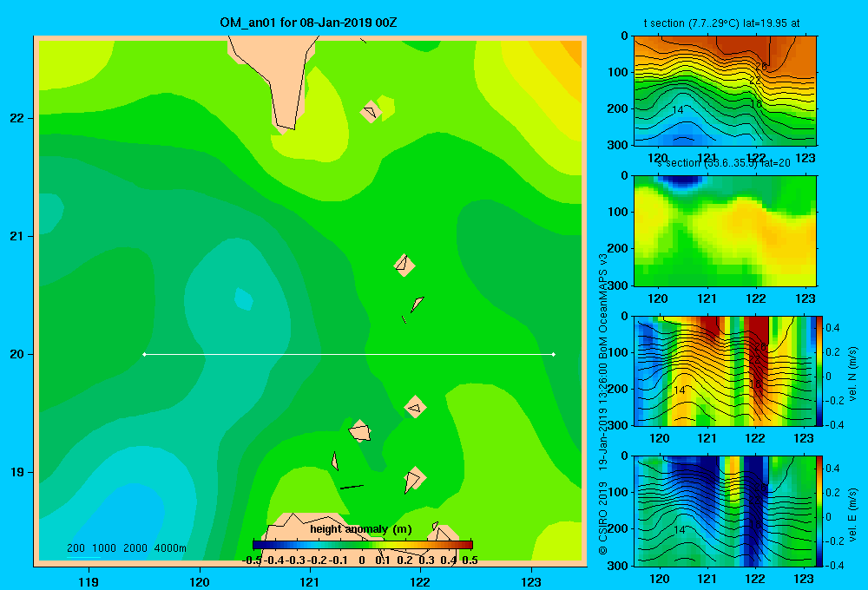Screen dimensions: 868x590
Task: Select the east endpoint of the white section line
Action: click(x=554, y=354)
